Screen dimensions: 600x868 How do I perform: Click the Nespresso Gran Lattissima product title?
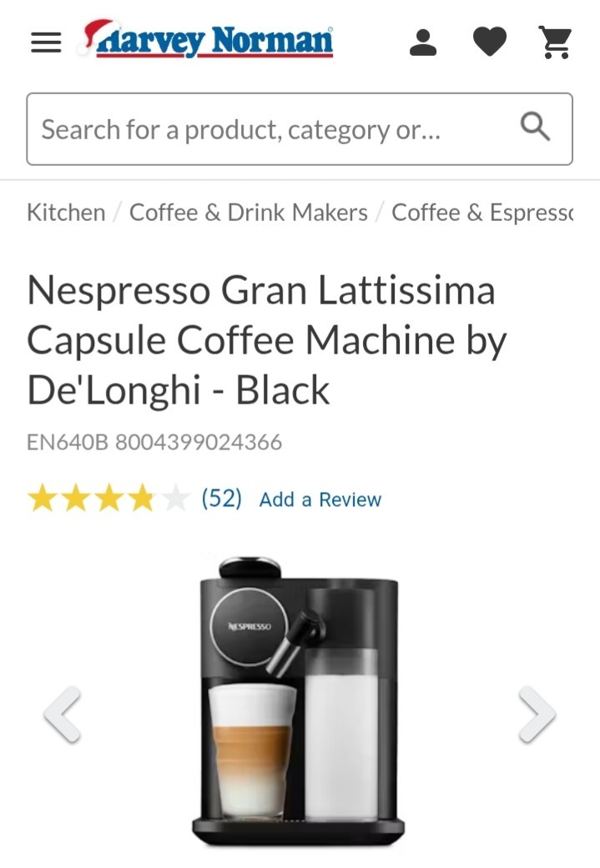click(267, 340)
